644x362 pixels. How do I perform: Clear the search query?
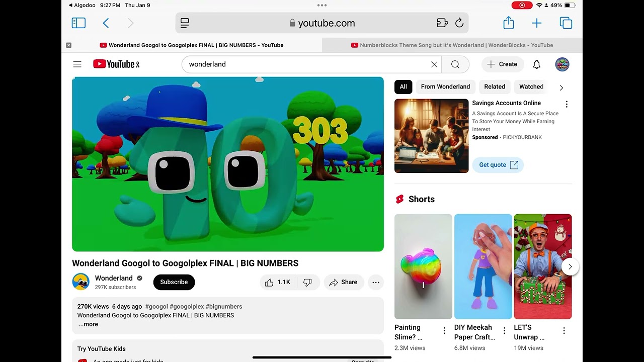point(434,64)
